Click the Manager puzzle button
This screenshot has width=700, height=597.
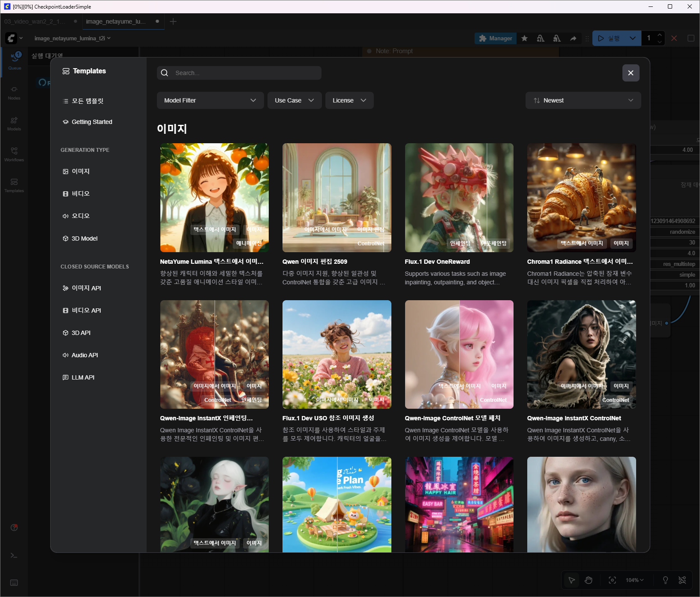coord(495,38)
